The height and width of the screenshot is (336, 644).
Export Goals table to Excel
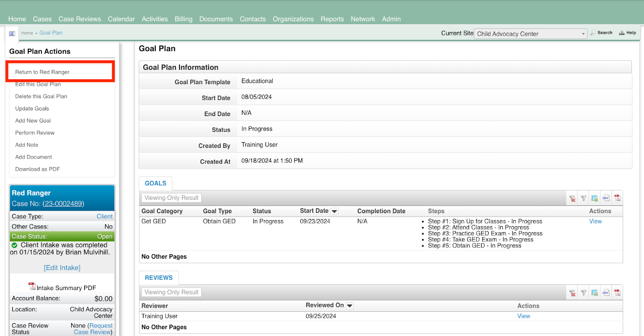(594, 198)
